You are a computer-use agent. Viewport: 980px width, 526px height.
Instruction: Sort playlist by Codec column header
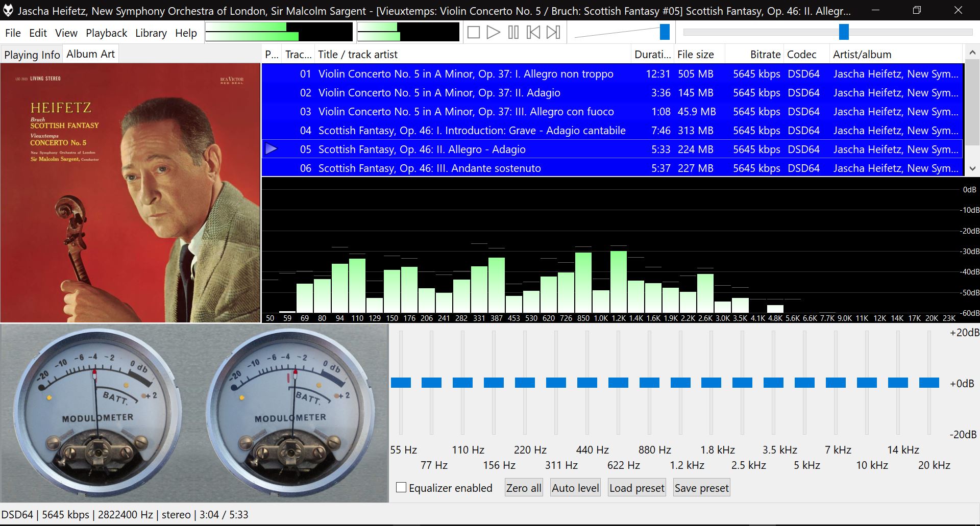[x=806, y=55]
